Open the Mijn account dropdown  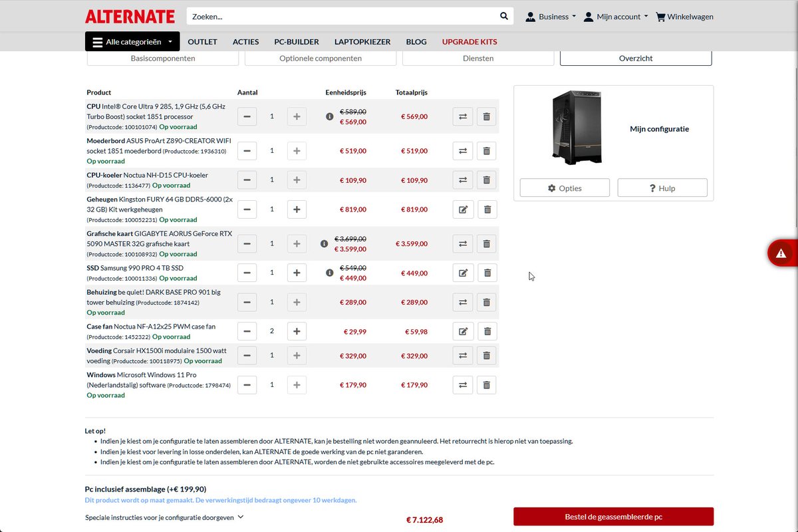click(x=616, y=17)
